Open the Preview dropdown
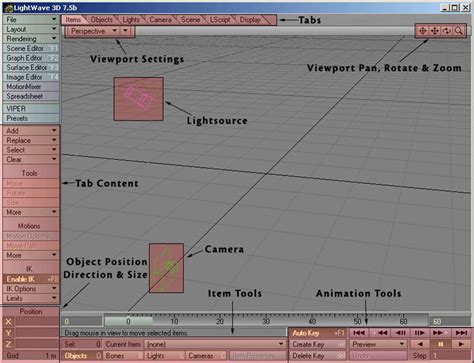This screenshot has height=363, width=474. pos(378,344)
